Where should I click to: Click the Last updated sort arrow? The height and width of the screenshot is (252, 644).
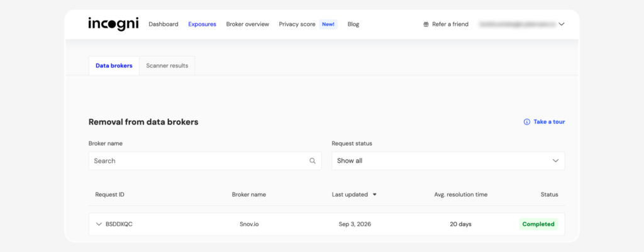[375, 195]
